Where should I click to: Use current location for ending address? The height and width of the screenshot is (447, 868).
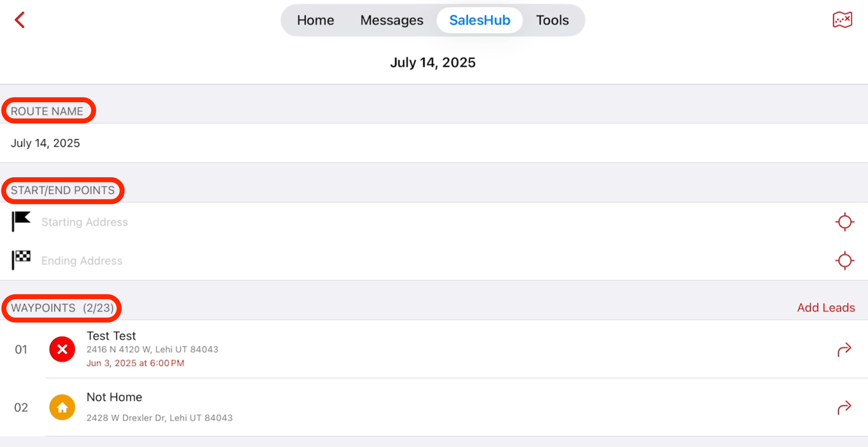pos(845,261)
